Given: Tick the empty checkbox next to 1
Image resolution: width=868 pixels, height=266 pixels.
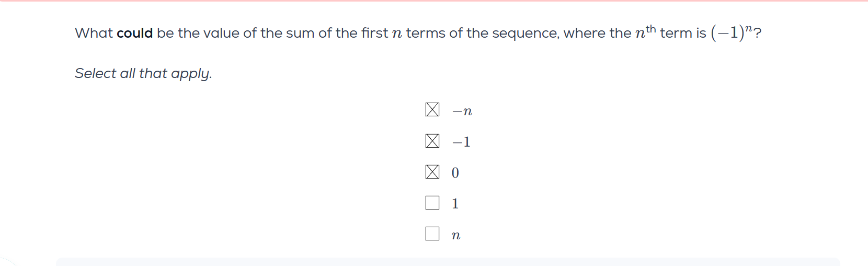Looking at the screenshot, I should point(432,203).
